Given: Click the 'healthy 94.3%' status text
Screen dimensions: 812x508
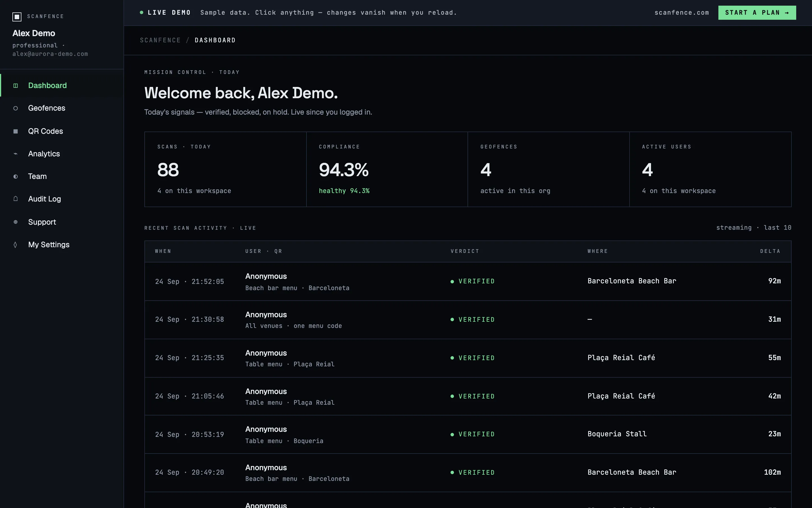Looking at the screenshot, I should tap(344, 191).
